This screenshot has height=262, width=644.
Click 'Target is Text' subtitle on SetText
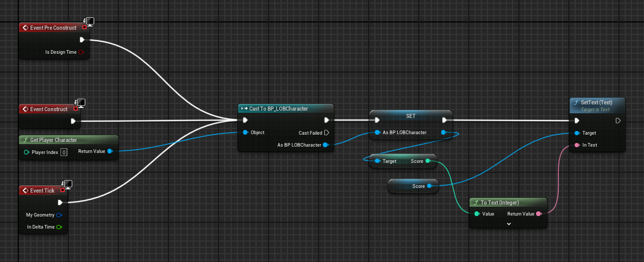click(595, 110)
